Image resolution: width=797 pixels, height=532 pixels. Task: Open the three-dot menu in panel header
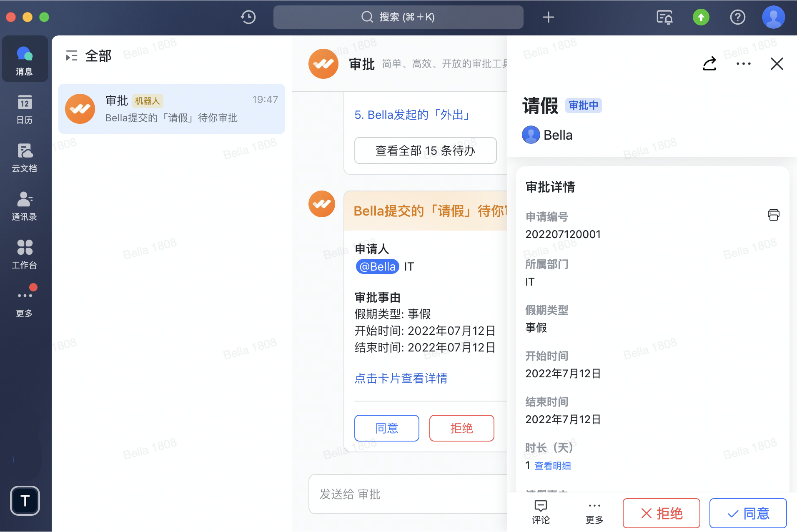point(743,64)
